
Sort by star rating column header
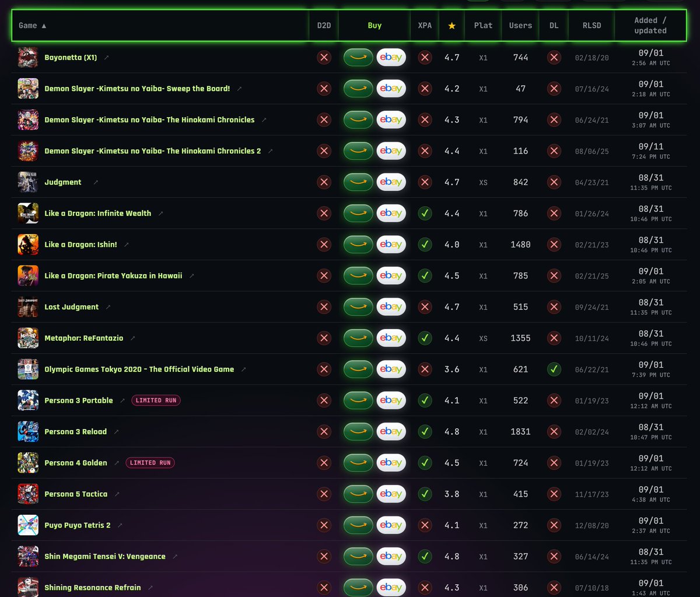pyautogui.click(x=452, y=26)
